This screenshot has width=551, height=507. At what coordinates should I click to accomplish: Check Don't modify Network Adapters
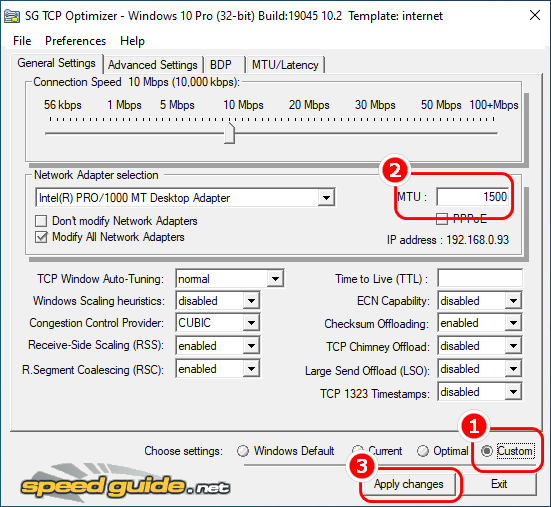click(x=41, y=221)
